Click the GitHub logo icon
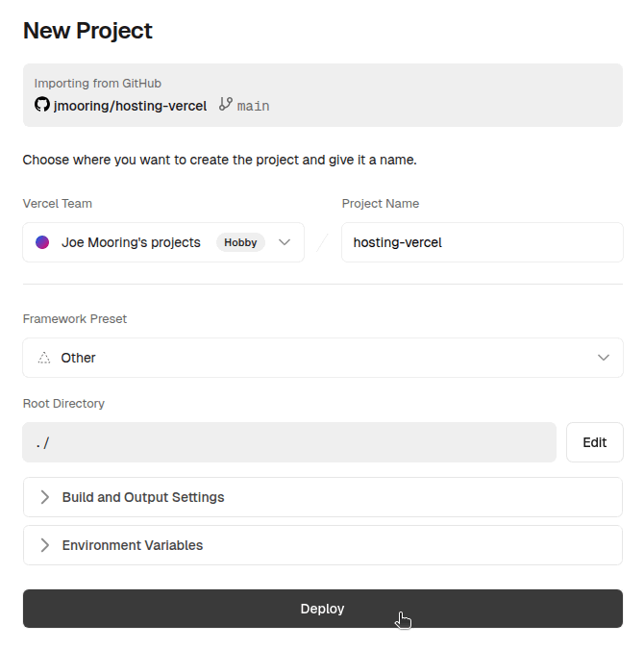The width and height of the screenshot is (644, 649). pos(41,105)
